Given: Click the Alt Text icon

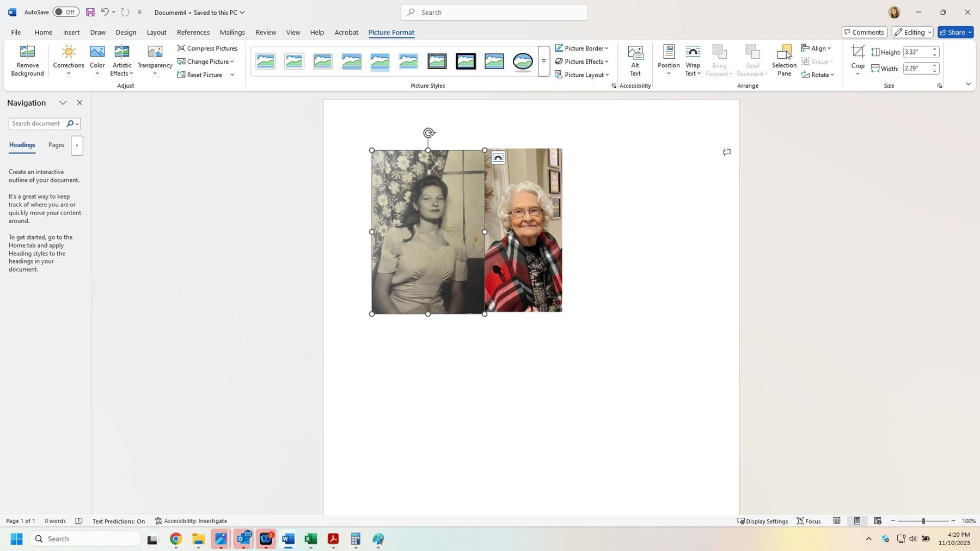Looking at the screenshot, I should point(635,60).
